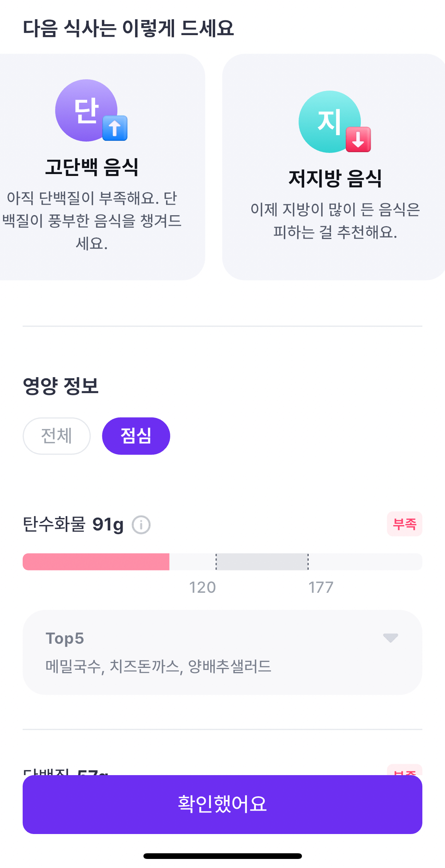Screen dimensions: 445x868
Task: Open the info icon beside 탄수화물 91g
Action: [x=141, y=525]
